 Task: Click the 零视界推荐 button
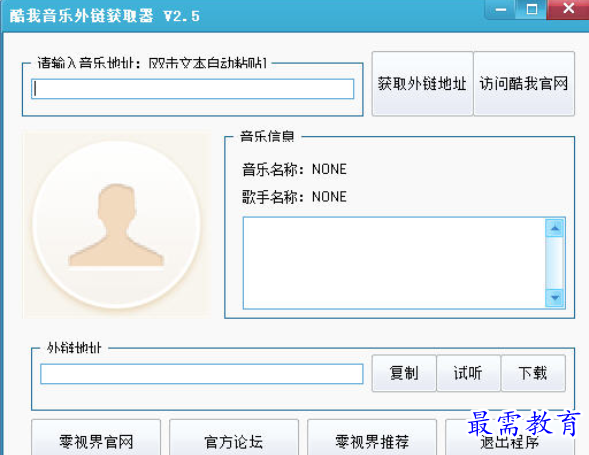pyautogui.click(x=372, y=438)
